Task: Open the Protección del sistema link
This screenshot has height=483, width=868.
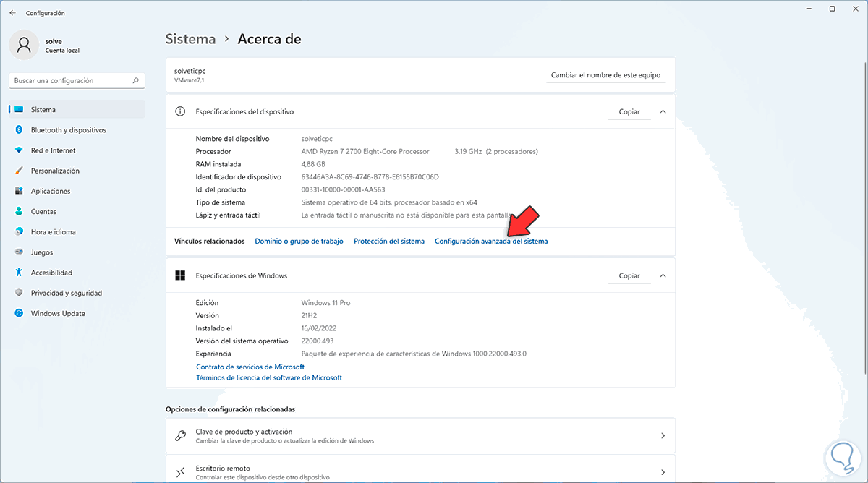Action: pyautogui.click(x=389, y=241)
